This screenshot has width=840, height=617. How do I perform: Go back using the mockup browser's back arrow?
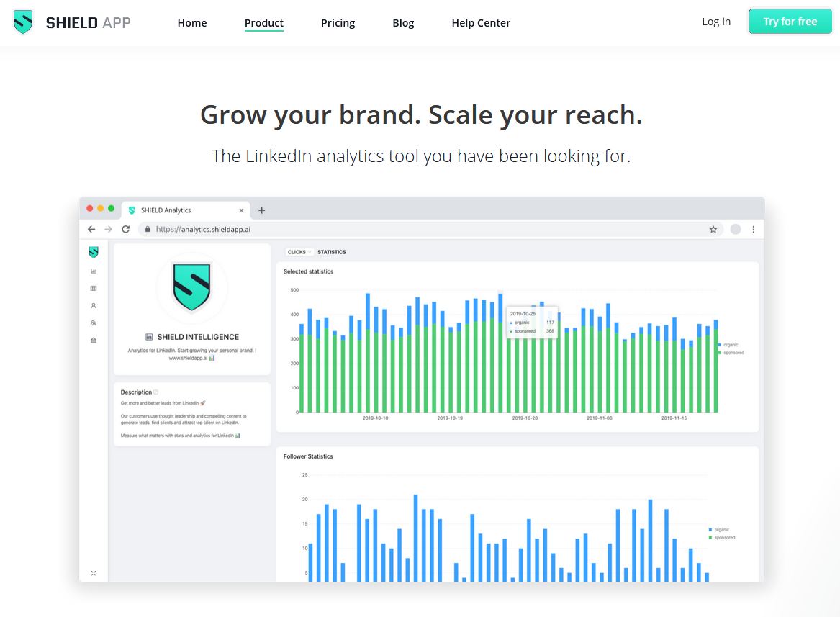(x=91, y=230)
